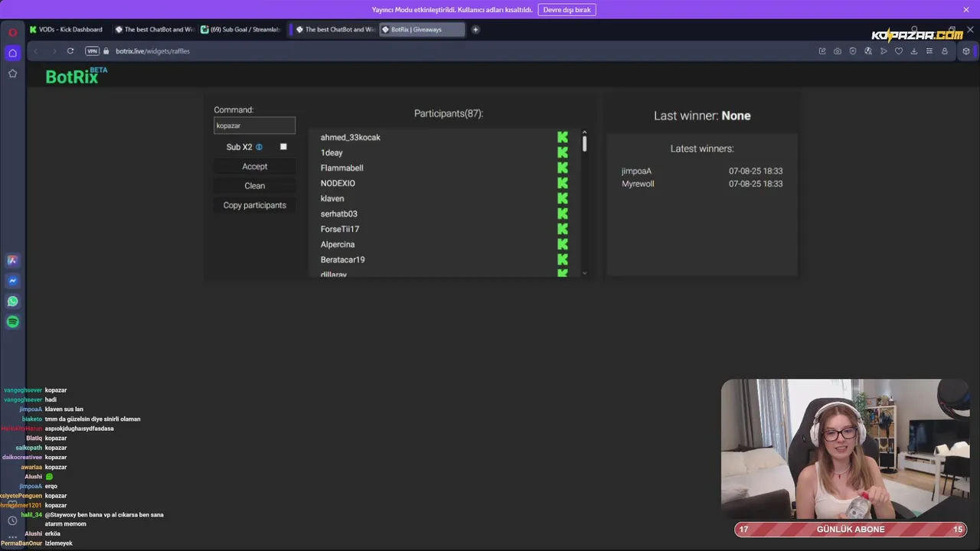Click the webcam overlay thumbnail

[844, 448]
